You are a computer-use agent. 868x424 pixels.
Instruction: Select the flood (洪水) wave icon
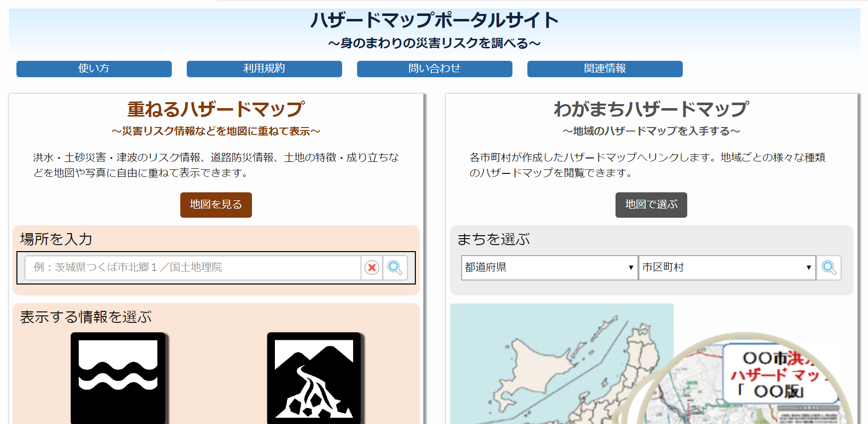click(x=118, y=378)
